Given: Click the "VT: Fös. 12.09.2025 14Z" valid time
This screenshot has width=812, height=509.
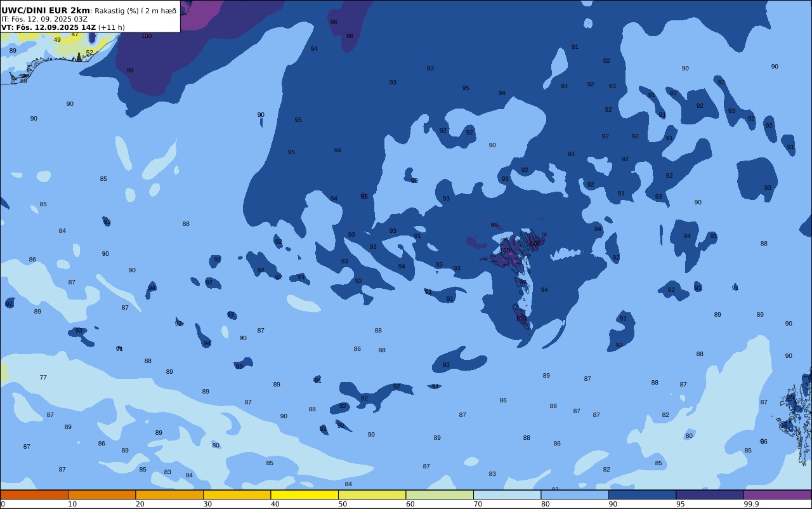Looking at the screenshot, I should pyautogui.click(x=48, y=27).
